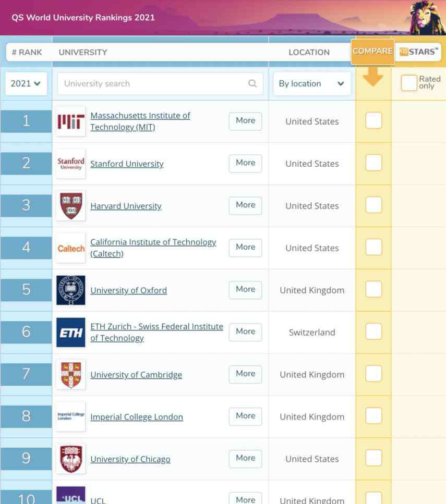Open Massachusetts Institute of Technology link

[140, 121]
